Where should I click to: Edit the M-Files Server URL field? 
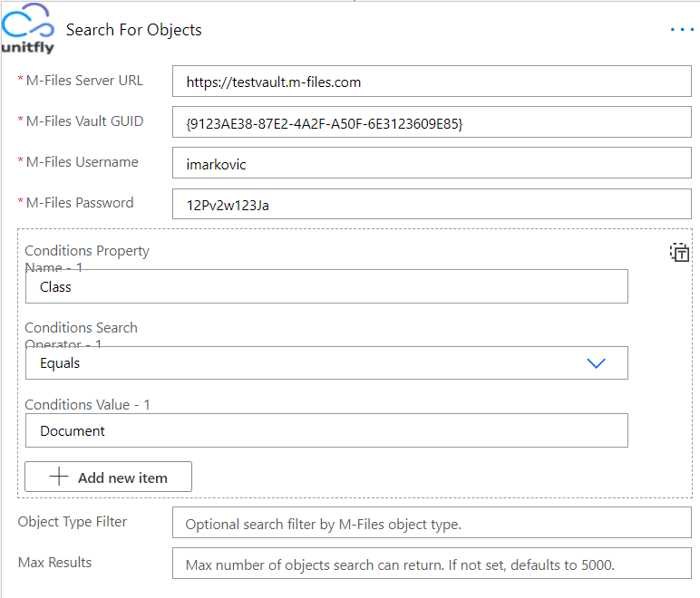coord(432,82)
